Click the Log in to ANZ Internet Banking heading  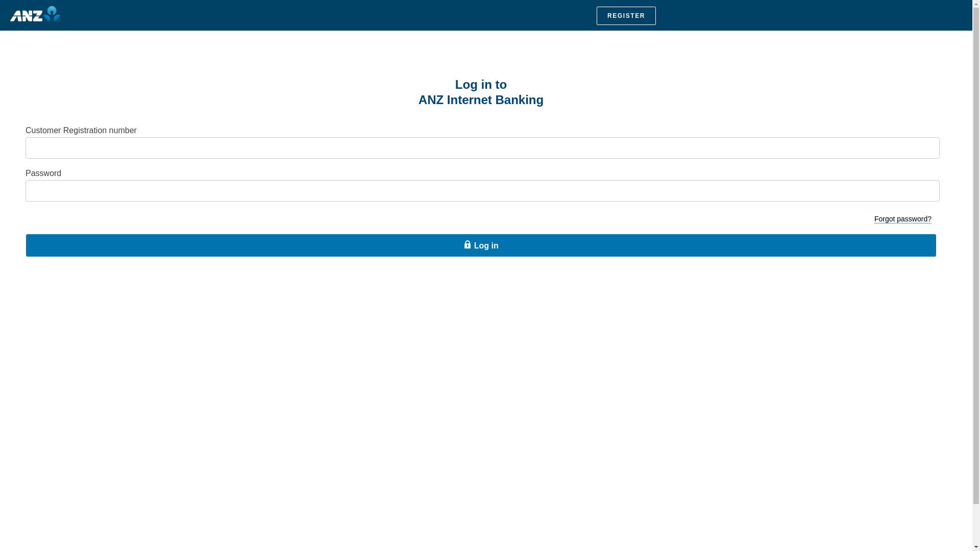click(481, 92)
